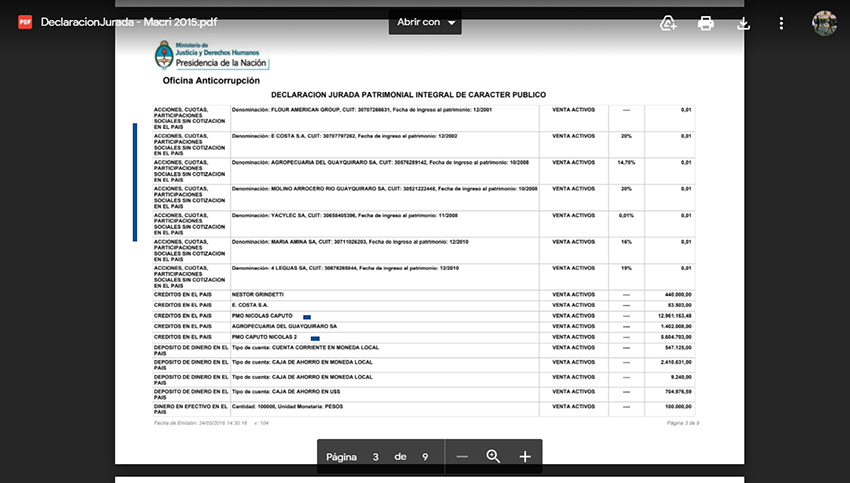Open the 'Abrir con' dropdown

[x=424, y=22]
